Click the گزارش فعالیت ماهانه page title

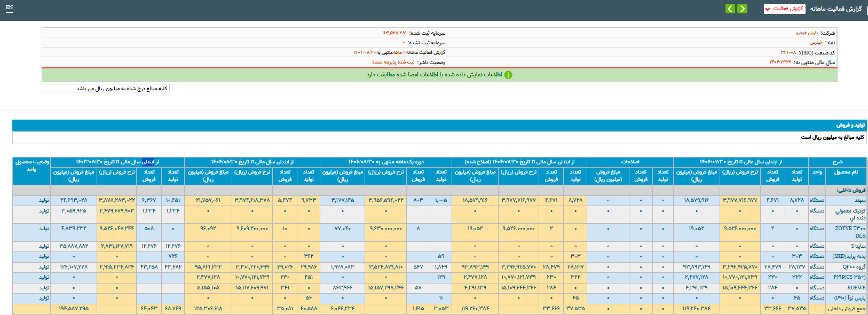point(835,9)
